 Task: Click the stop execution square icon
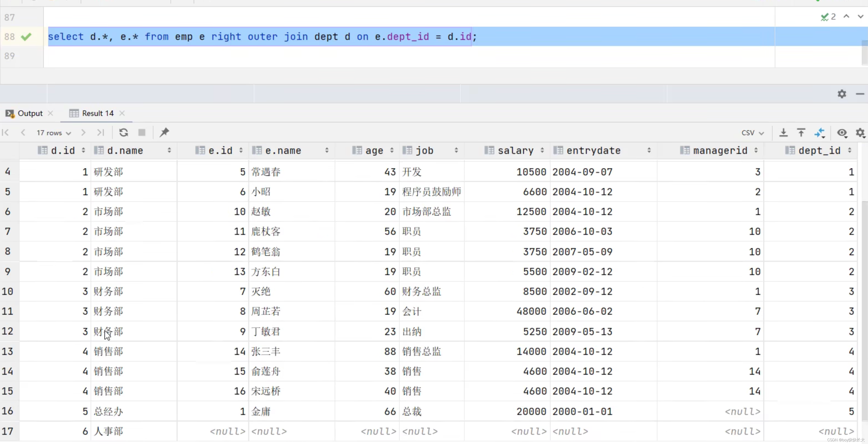(x=142, y=132)
